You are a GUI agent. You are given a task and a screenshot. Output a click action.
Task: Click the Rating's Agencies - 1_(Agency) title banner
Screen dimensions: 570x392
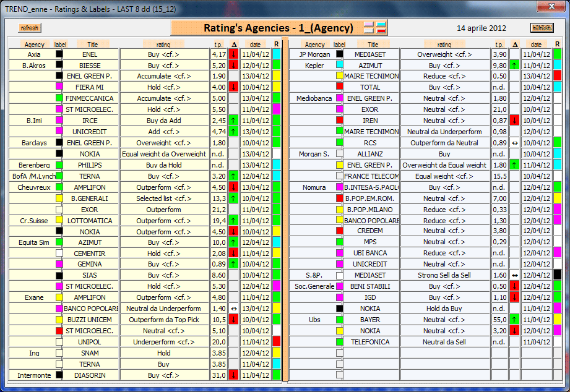coord(279,28)
